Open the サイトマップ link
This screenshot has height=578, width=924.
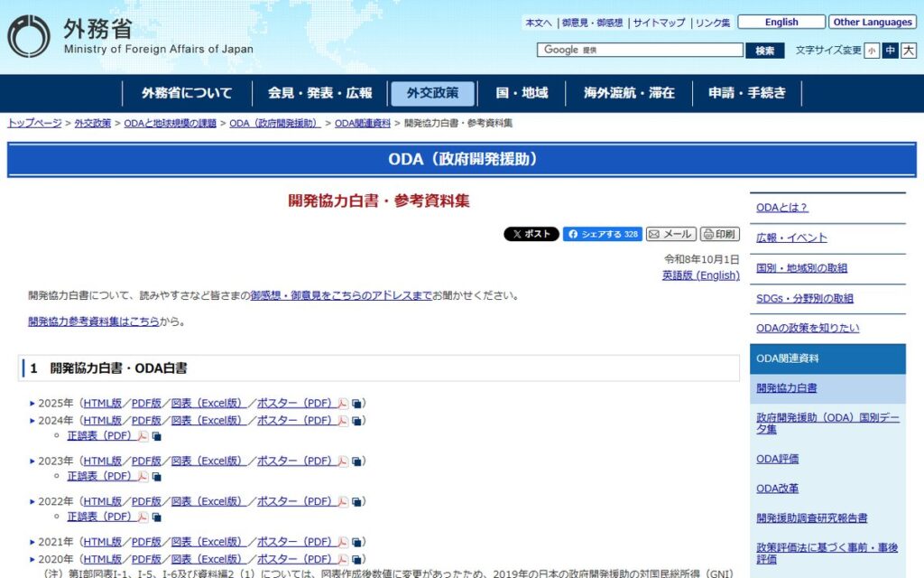(x=659, y=23)
